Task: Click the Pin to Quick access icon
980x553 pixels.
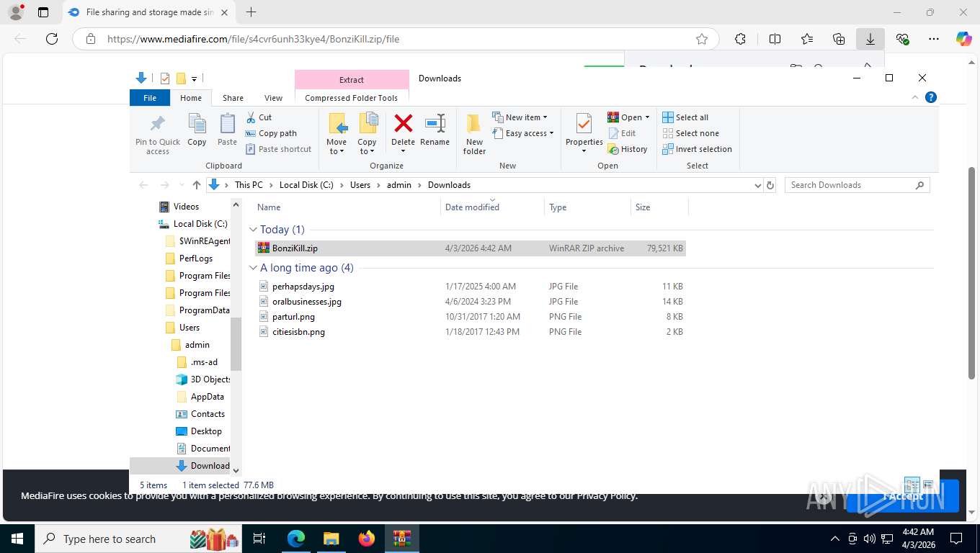Action: pyautogui.click(x=157, y=124)
